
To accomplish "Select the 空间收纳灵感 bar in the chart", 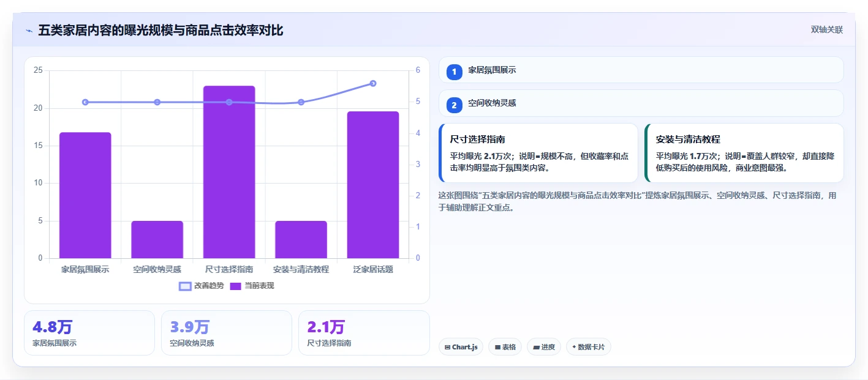I will [x=157, y=239].
